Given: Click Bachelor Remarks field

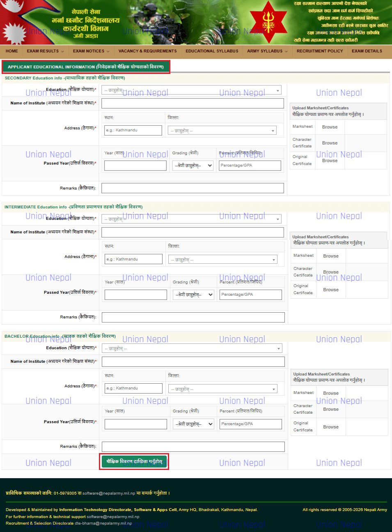Looking at the screenshot, I should (x=193, y=447).
